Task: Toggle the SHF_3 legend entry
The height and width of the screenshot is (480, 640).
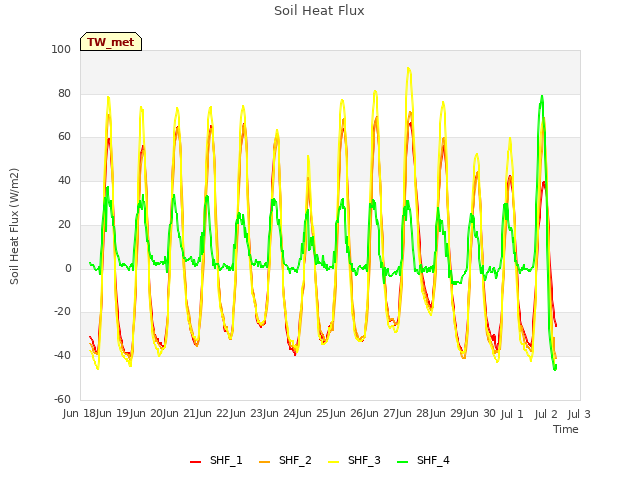Action: [x=354, y=460]
